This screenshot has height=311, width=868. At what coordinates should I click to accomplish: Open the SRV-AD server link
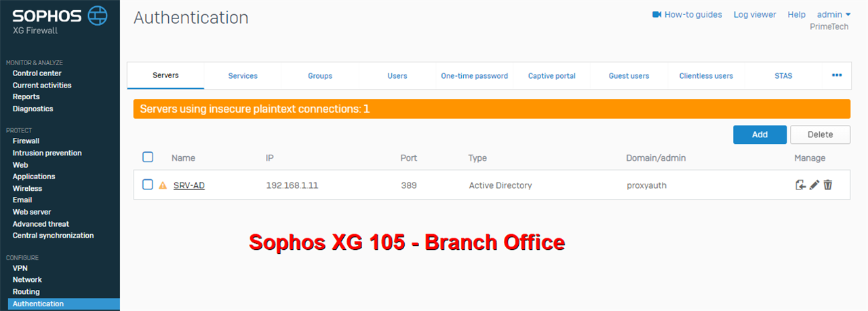click(189, 185)
